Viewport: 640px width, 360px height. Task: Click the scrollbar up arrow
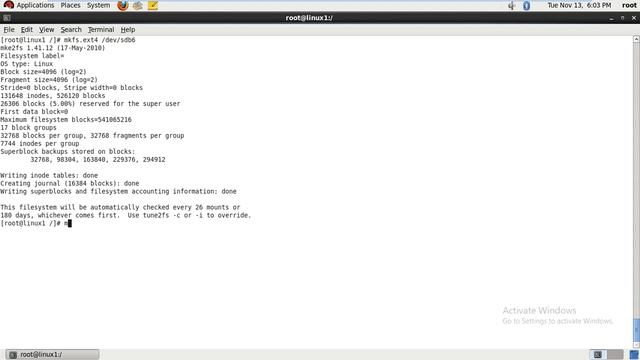[636, 39]
